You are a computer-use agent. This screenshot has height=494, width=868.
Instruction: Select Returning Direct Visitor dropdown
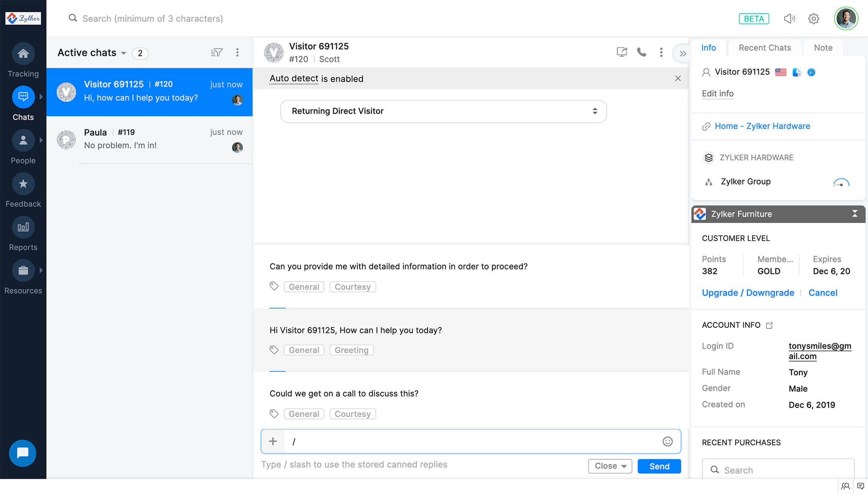pyautogui.click(x=444, y=111)
